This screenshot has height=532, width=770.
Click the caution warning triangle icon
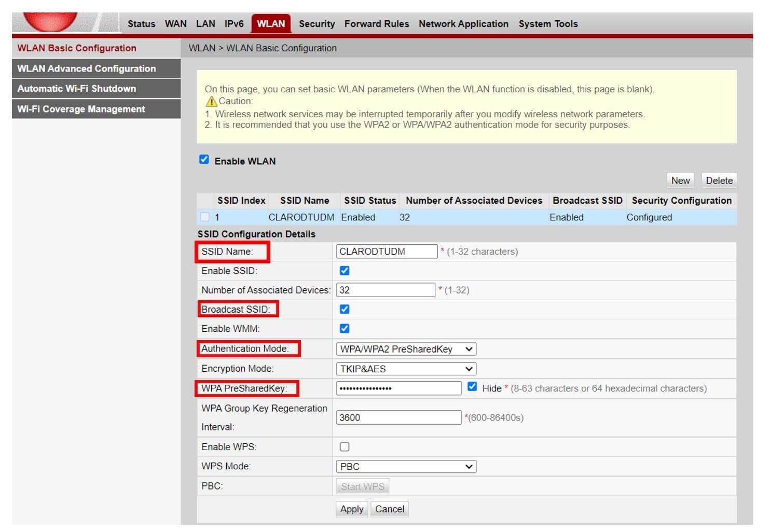(x=211, y=102)
